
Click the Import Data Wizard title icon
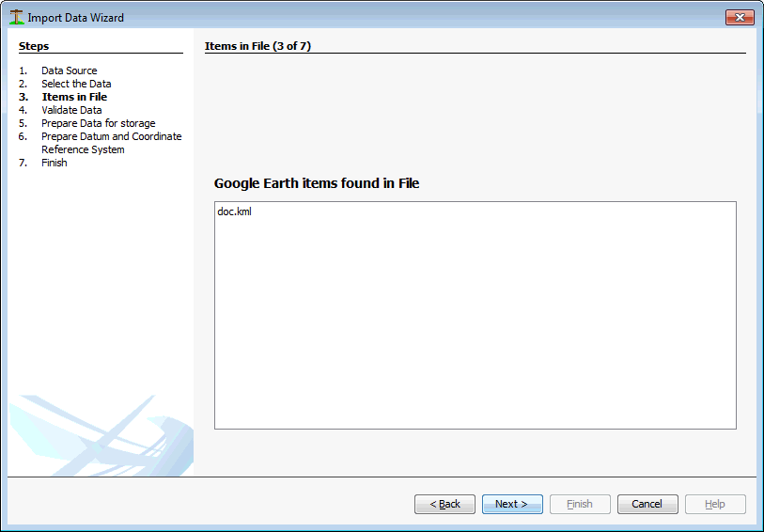click(17, 17)
